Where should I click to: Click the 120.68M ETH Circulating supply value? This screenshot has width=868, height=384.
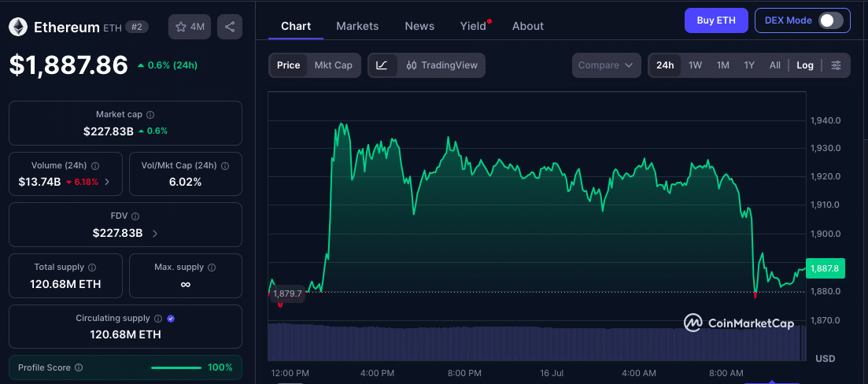[x=125, y=334]
